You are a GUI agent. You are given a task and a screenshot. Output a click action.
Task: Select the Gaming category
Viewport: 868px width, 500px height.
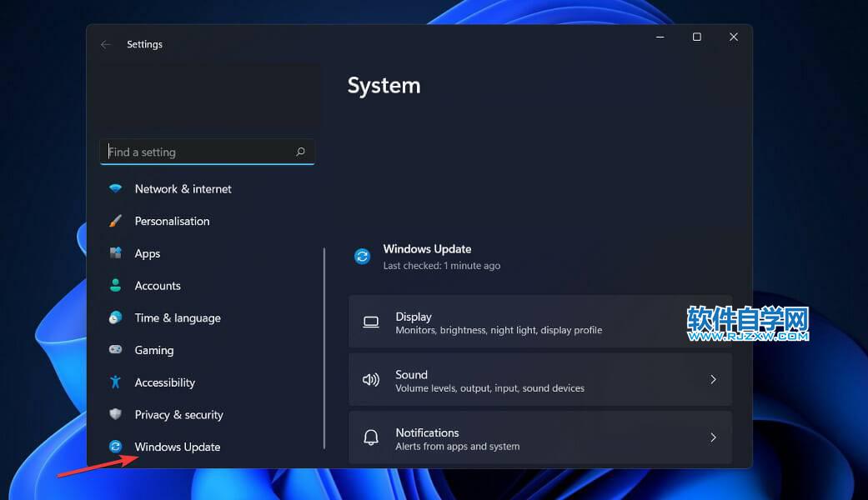tap(154, 350)
